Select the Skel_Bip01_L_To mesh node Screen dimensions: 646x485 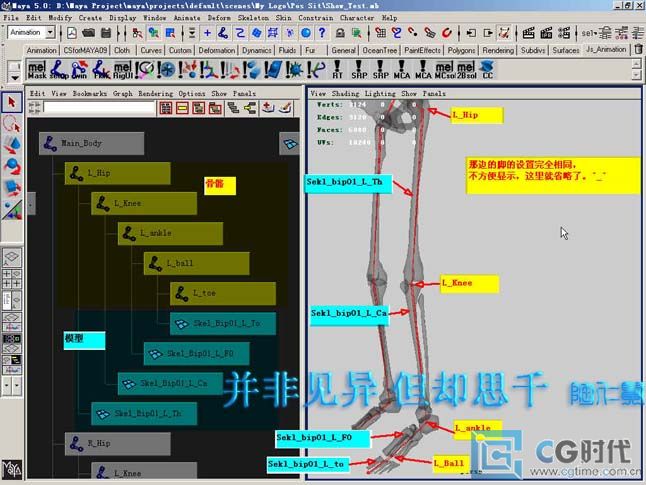point(223,323)
